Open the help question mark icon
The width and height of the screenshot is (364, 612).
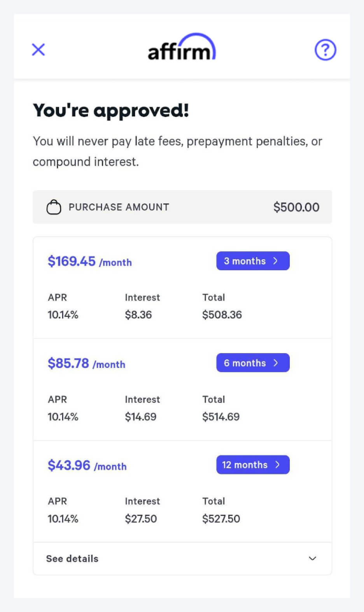click(325, 50)
